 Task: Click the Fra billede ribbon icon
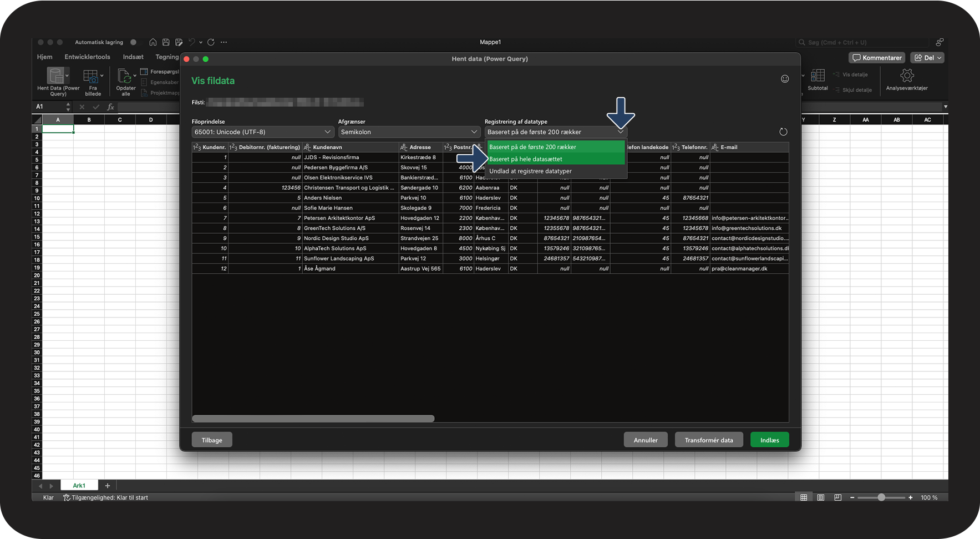click(90, 76)
